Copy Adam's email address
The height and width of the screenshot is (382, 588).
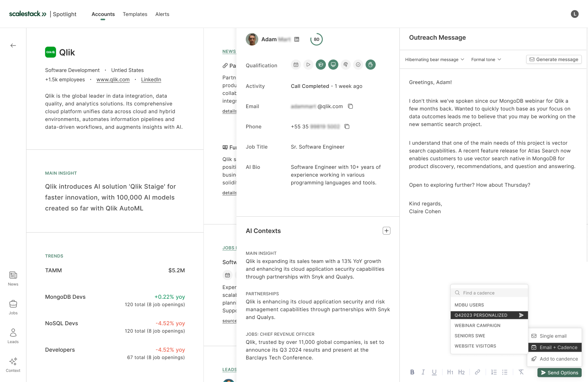350,106
